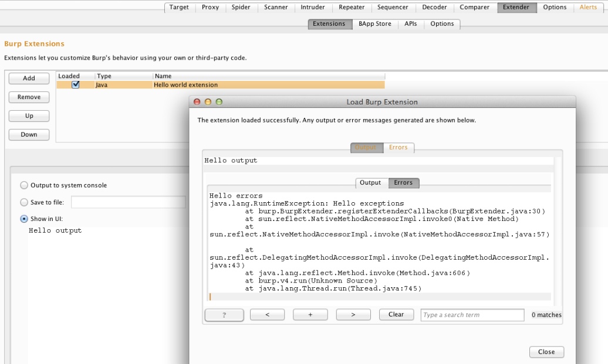Image resolution: width=608 pixels, height=364 pixels.
Task: Switch to inner Output tab in dialog
Action: (370, 183)
